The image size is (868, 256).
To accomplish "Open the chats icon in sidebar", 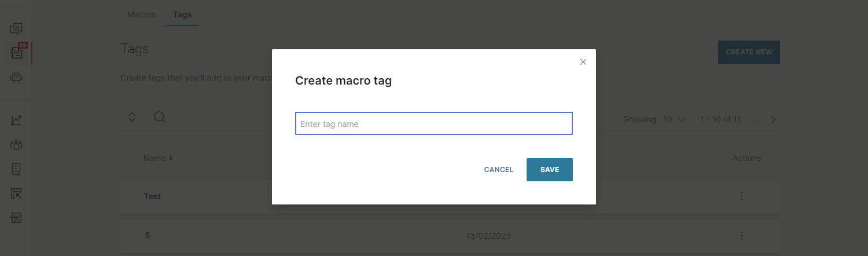I will (16, 28).
